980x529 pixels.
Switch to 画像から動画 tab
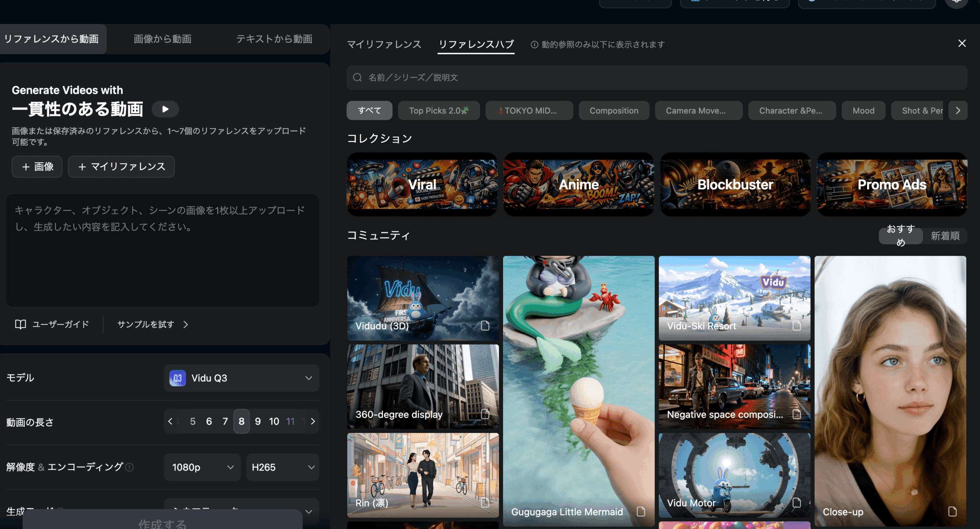(x=162, y=39)
